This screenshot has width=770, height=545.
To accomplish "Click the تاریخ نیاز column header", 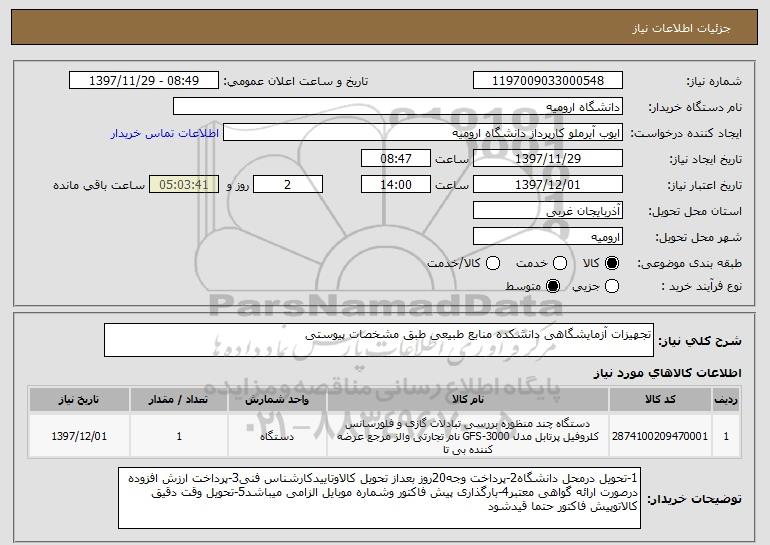I will tap(79, 400).
